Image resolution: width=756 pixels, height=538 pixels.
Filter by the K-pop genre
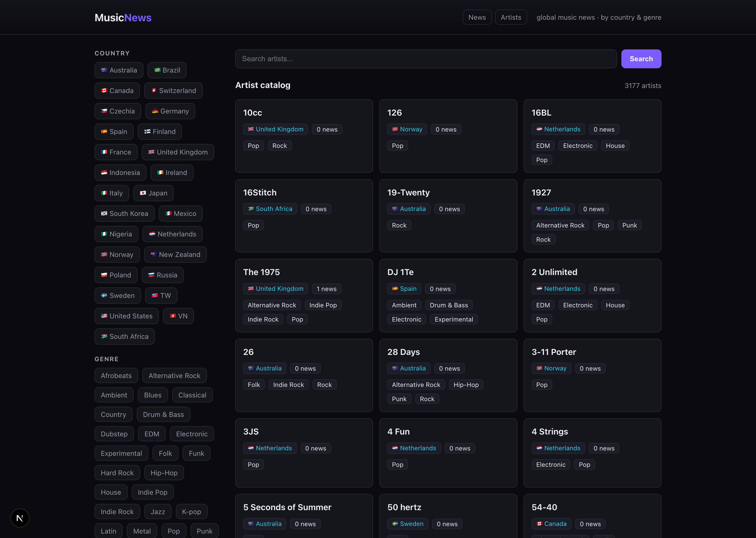pyautogui.click(x=191, y=511)
